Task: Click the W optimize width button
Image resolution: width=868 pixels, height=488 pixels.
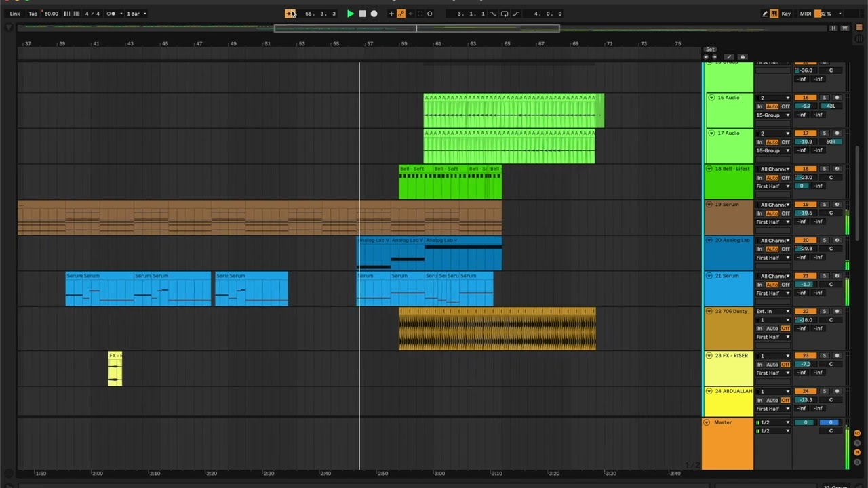Action: (x=845, y=28)
